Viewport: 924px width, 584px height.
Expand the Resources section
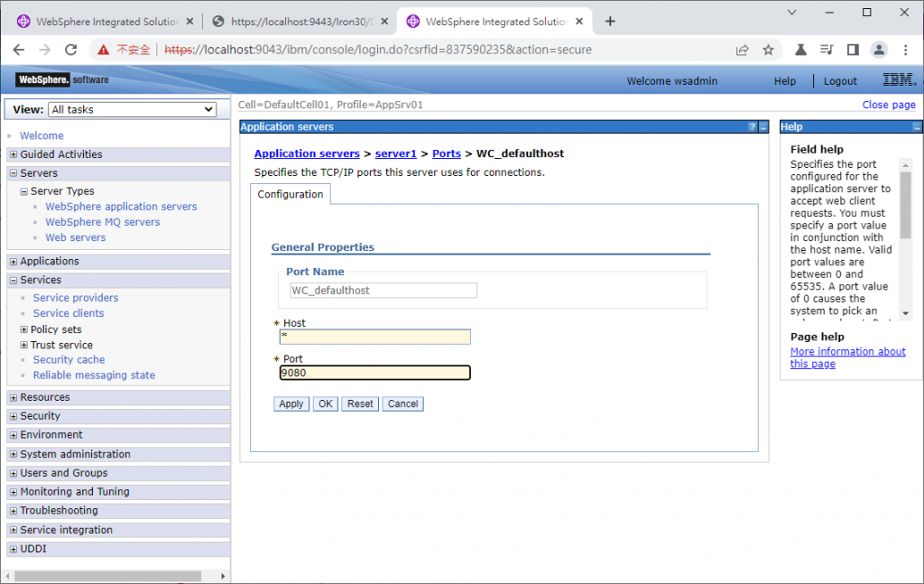click(14, 397)
